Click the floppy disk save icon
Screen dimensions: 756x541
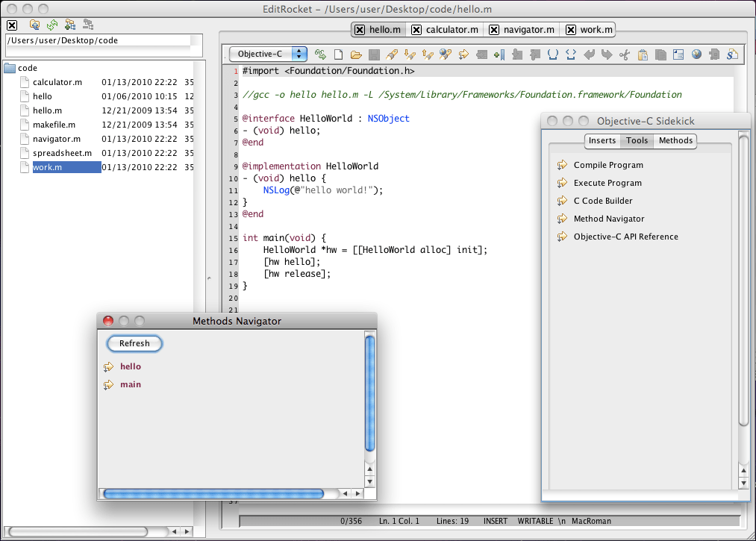coord(374,54)
